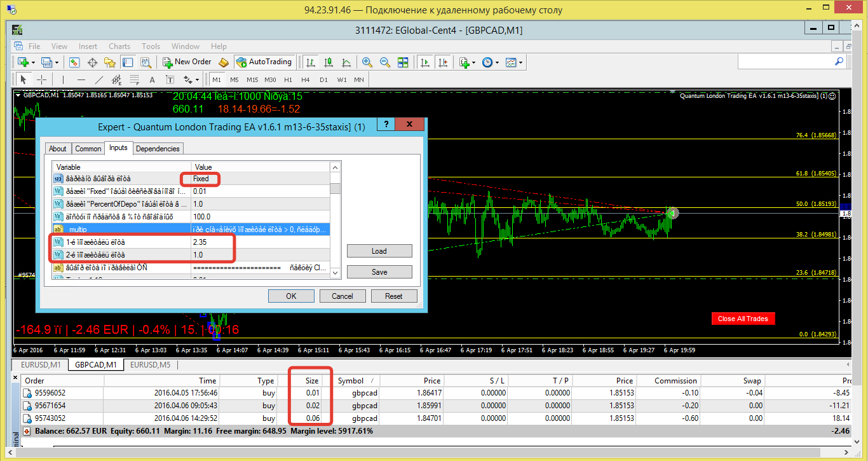Open the arrows objects dropdown in drawing toolbar
The width and height of the screenshot is (868, 461).
(x=197, y=80)
